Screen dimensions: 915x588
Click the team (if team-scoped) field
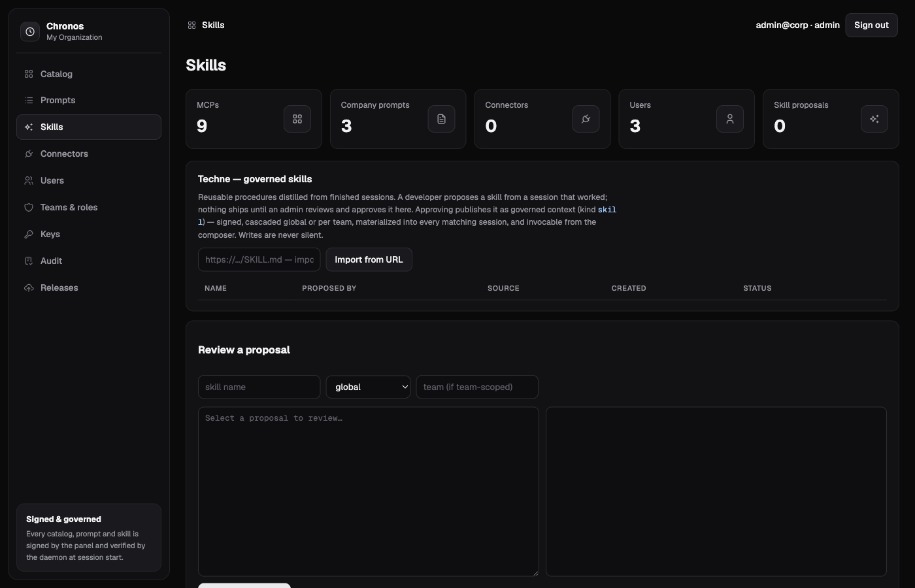477,387
